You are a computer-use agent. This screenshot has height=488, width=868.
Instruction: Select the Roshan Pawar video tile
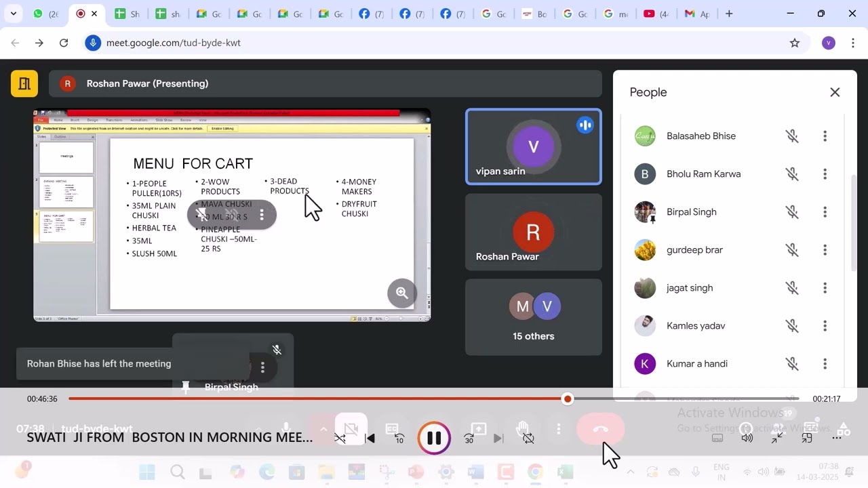click(534, 232)
